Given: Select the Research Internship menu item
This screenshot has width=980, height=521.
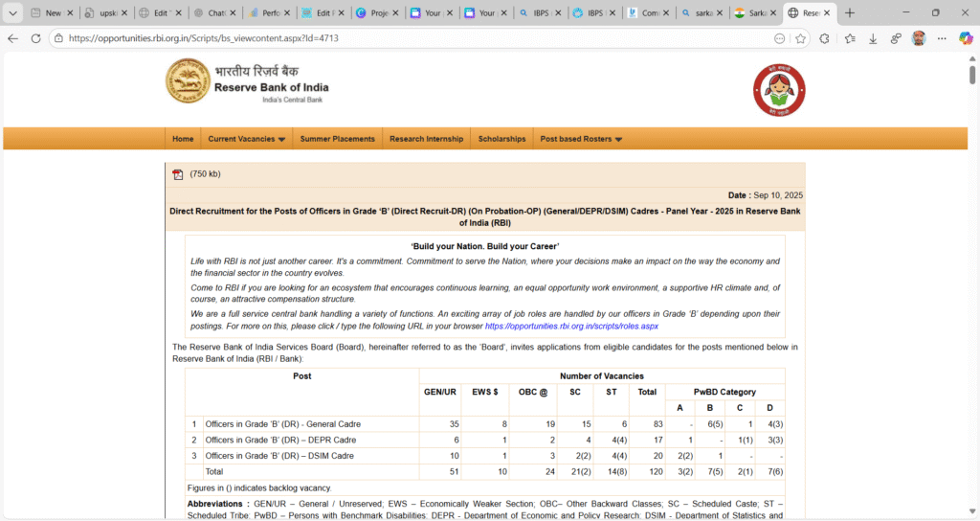Looking at the screenshot, I should [x=426, y=139].
